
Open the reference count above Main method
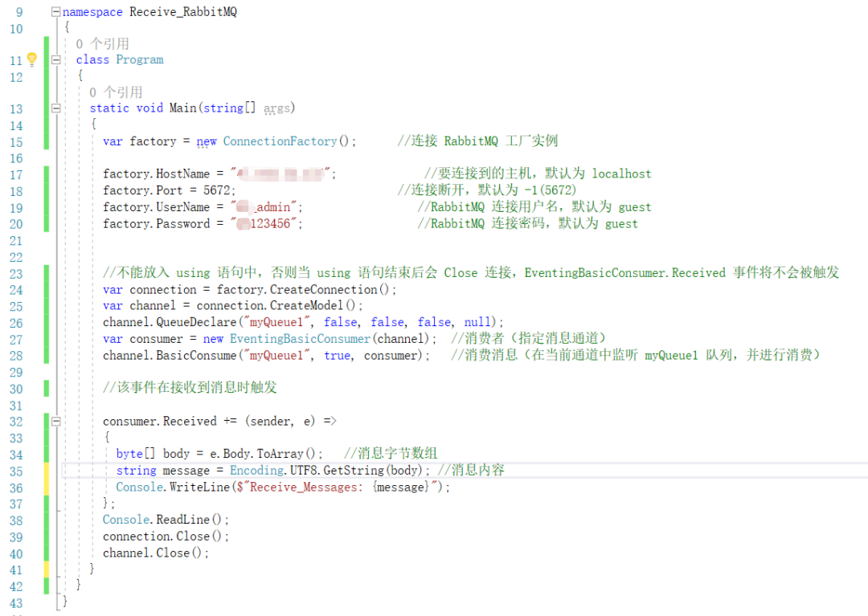click(x=116, y=92)
